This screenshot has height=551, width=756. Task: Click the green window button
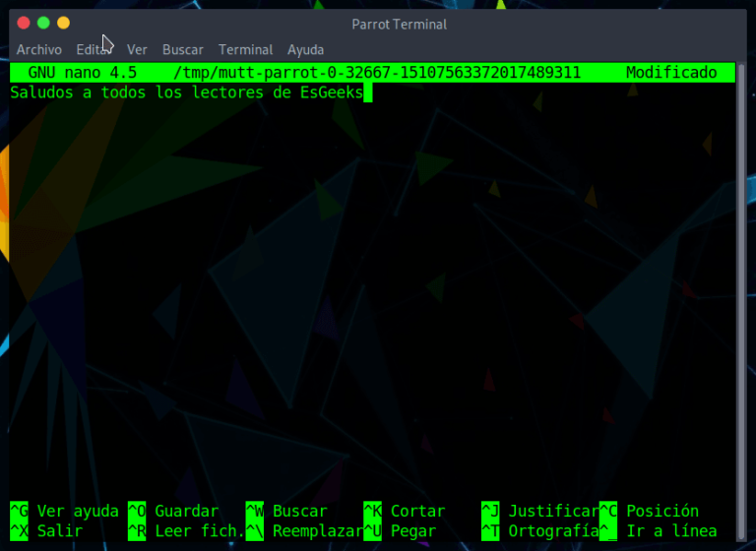pos(43,23)
